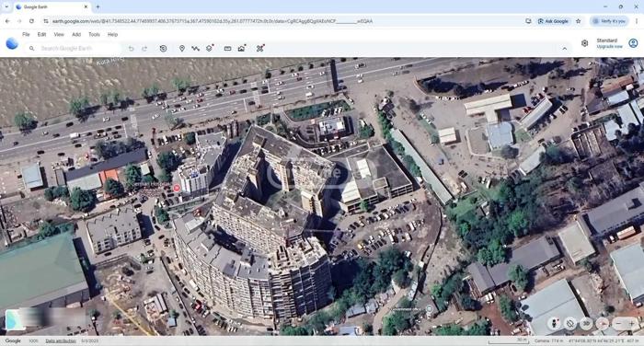Screen dimensions: 644x346
Task: Click the red placemark on the map
Action: tap(177, 189)
